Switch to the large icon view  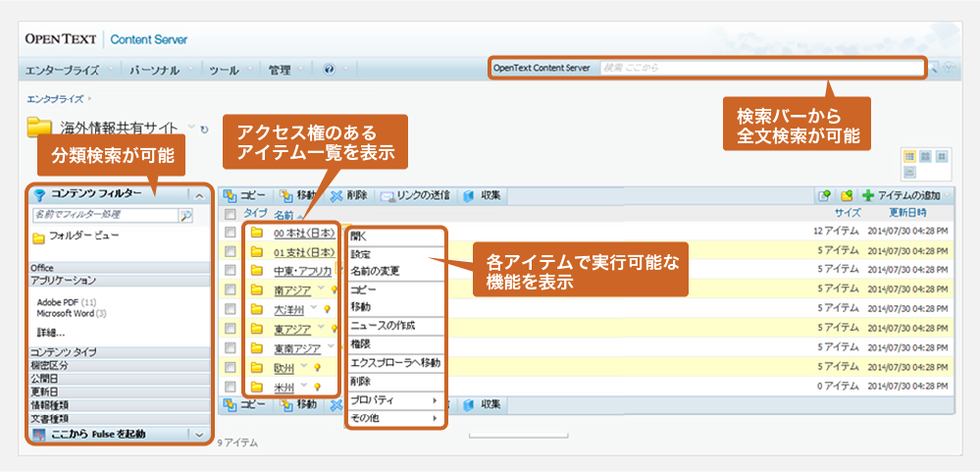[925, 157]
